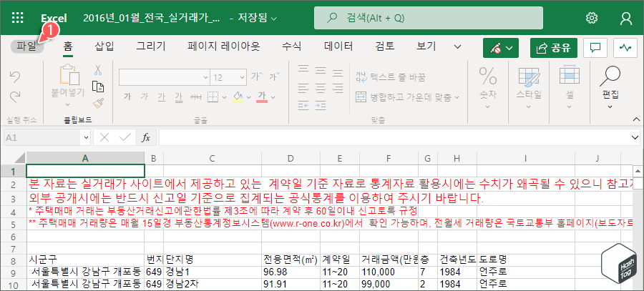This screenshot has width=644, height=291.
Task: Expand the Paste options arrow
Action: tap(67, 105)
